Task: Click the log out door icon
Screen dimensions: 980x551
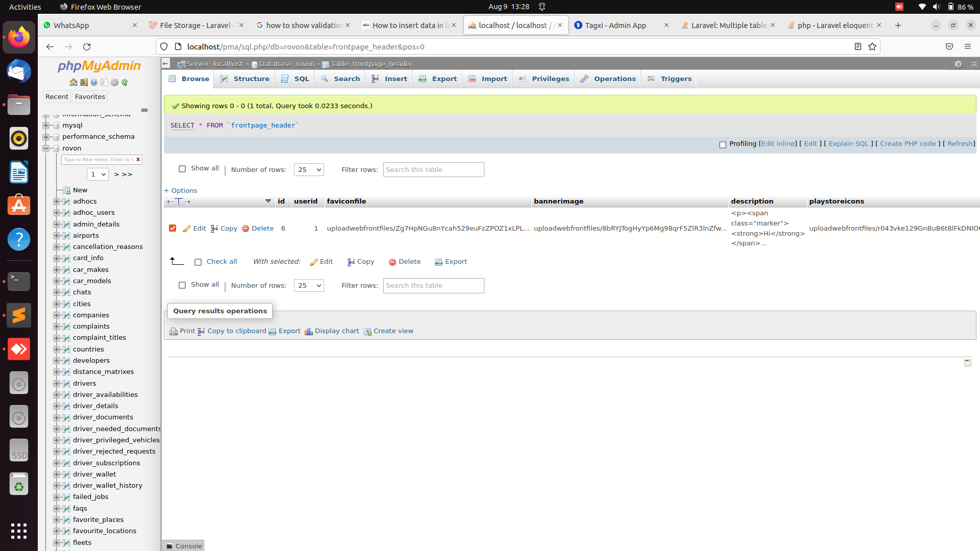Action: [x=84, y=82]
